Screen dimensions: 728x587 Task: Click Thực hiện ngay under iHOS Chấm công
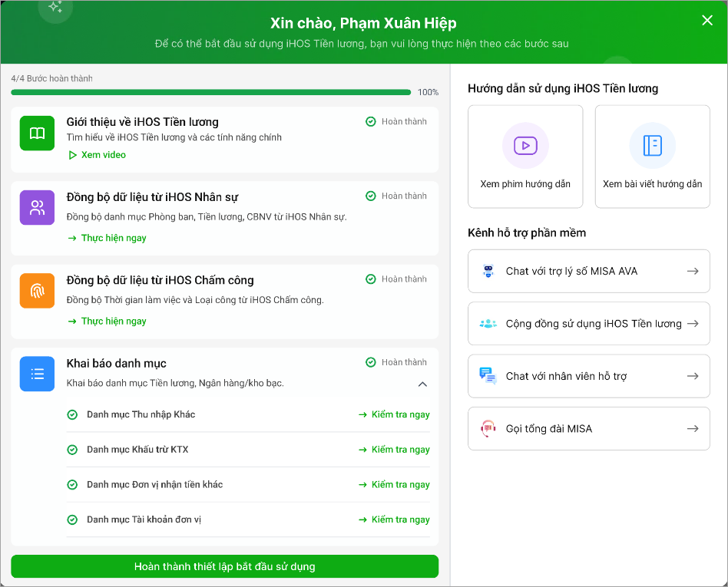tap(108, 321)
